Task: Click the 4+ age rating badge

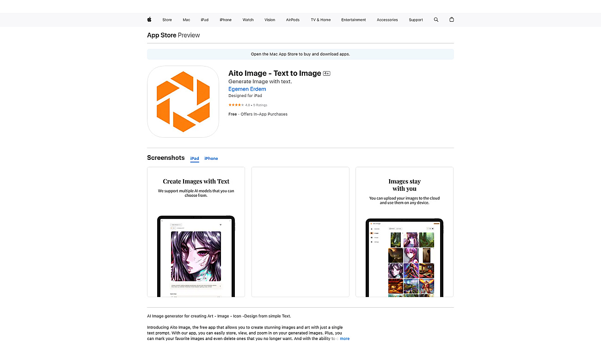Action: [x=326, y=73]
